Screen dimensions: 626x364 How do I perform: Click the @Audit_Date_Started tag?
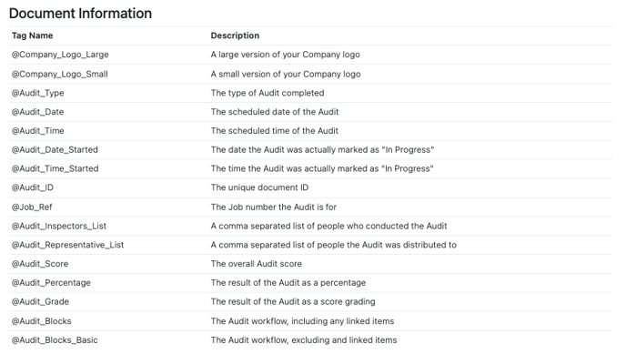(55, 150)
